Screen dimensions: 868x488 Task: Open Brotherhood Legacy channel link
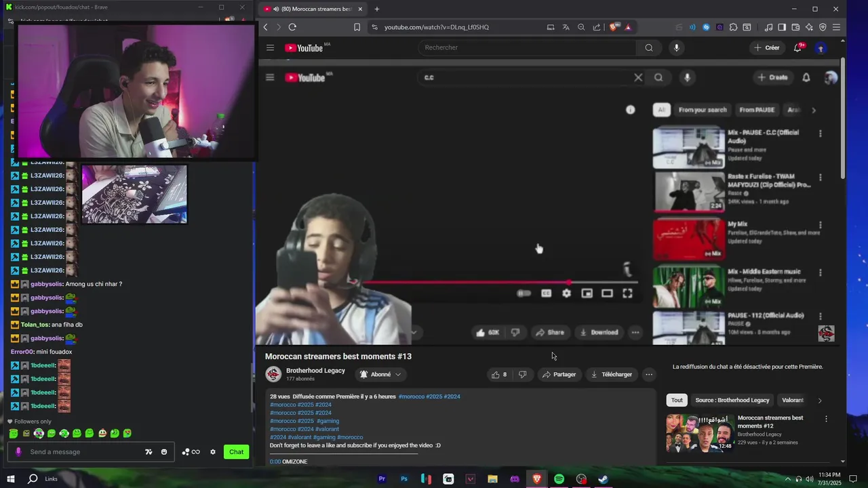tap(315, 371)
